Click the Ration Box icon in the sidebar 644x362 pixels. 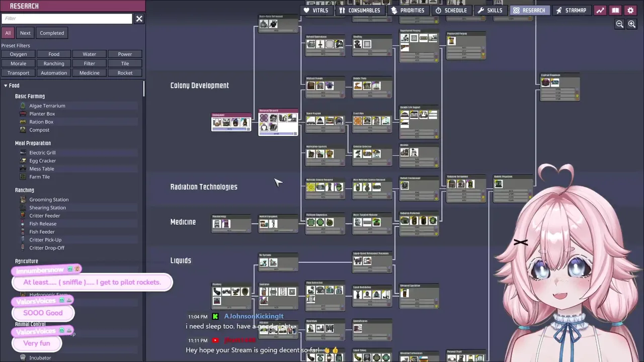(x=23, y=122)
